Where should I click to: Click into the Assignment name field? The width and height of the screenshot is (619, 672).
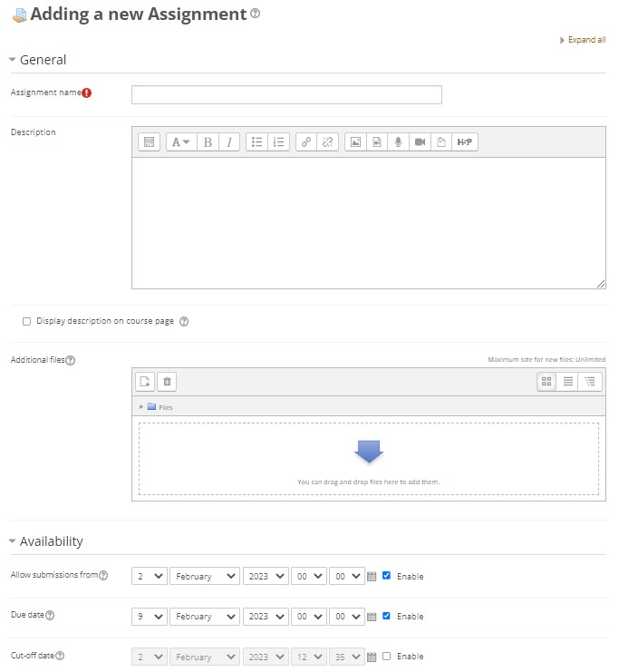point(286,95)
